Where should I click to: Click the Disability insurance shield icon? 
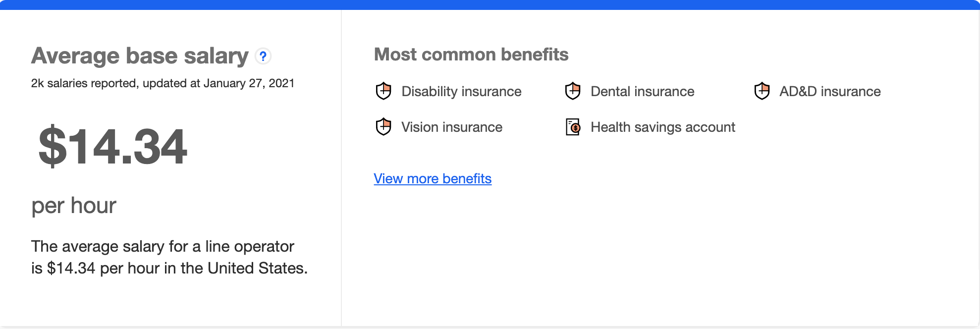click(383, 91)
